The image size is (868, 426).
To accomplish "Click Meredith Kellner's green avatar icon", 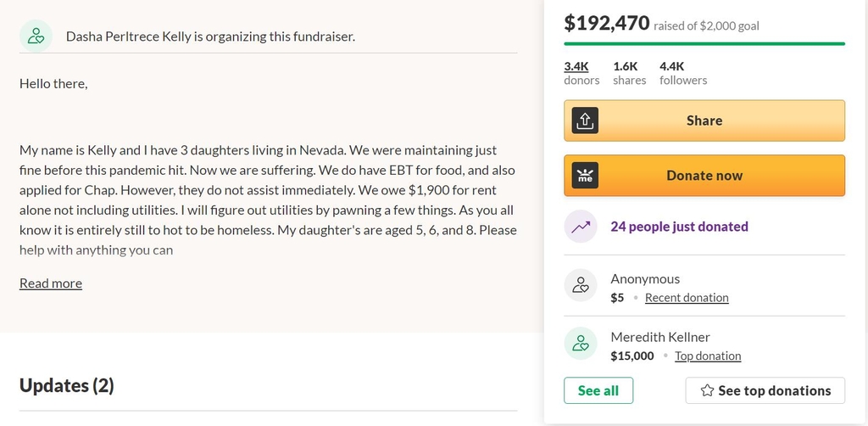I will click(581, 344).
